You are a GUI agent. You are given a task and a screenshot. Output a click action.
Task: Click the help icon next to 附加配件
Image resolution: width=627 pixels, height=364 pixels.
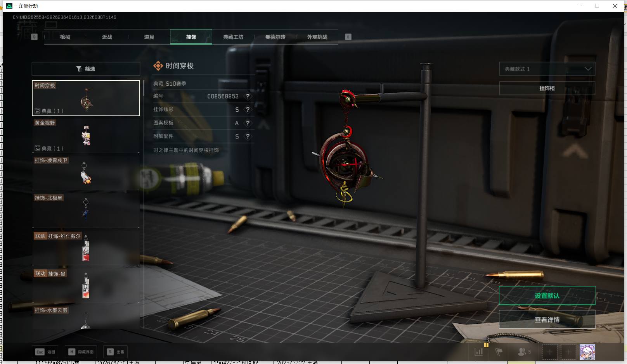point(248,136)
